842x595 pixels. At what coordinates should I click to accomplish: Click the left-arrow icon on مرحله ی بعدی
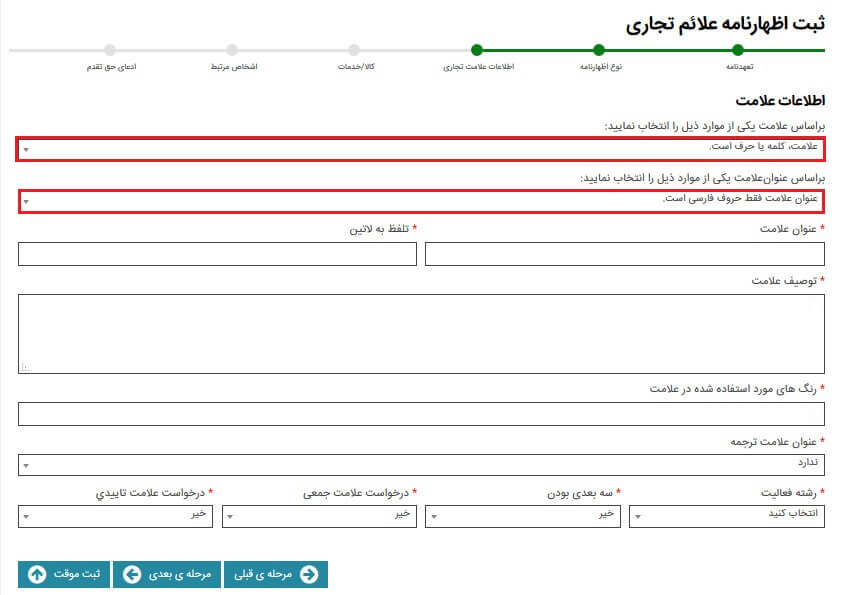pos(132,574)
